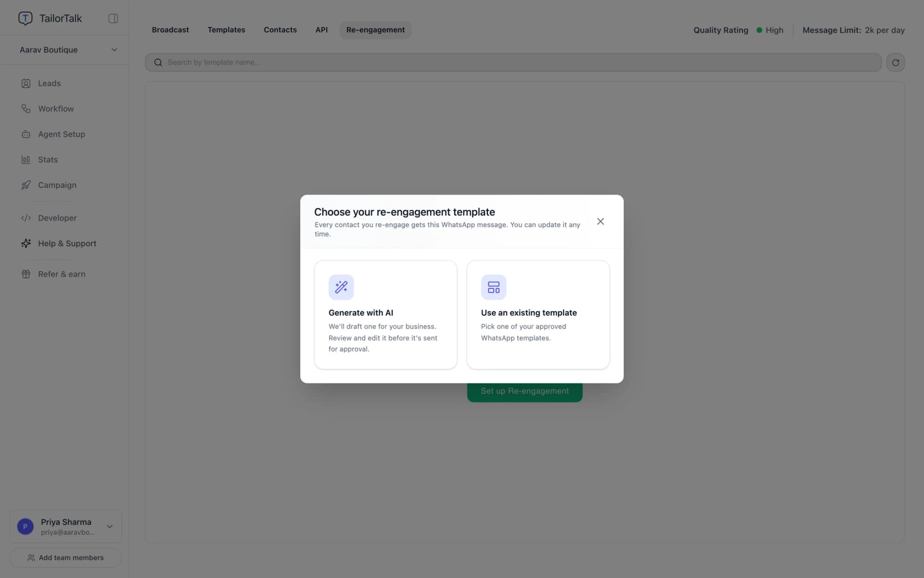Choose the Generate with AI card
Viewport: 924px width, 578px height.
(385, 315)
